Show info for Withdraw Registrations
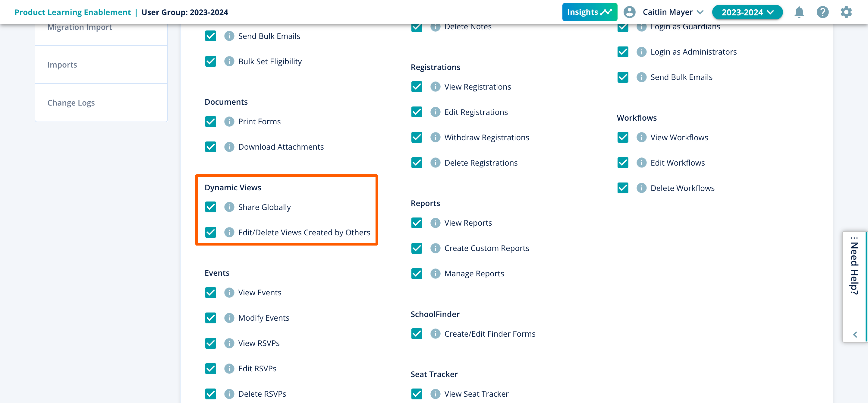Image resolution: width=868 pixels, height=403 pixels. (x=435, y=137)
